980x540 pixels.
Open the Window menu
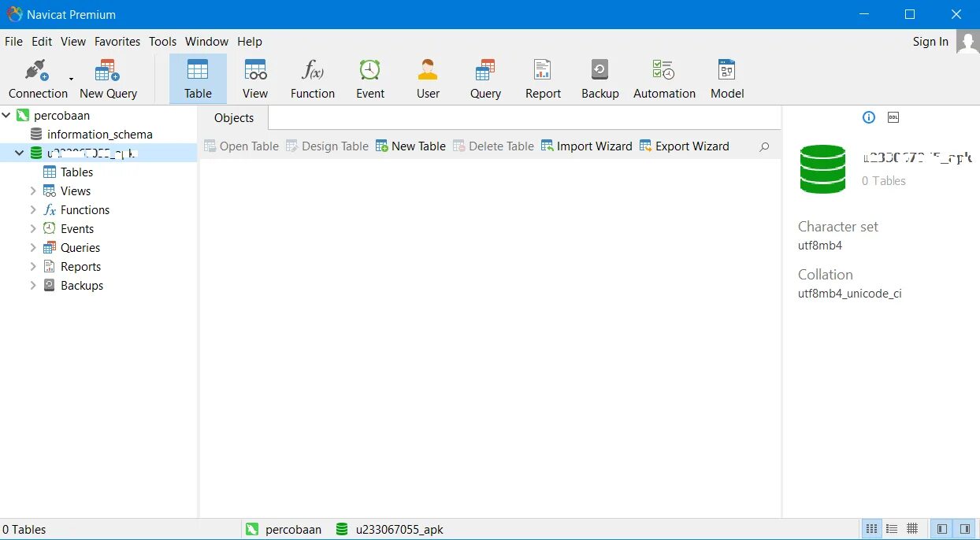pyautogui.click(x=206, y=42)
